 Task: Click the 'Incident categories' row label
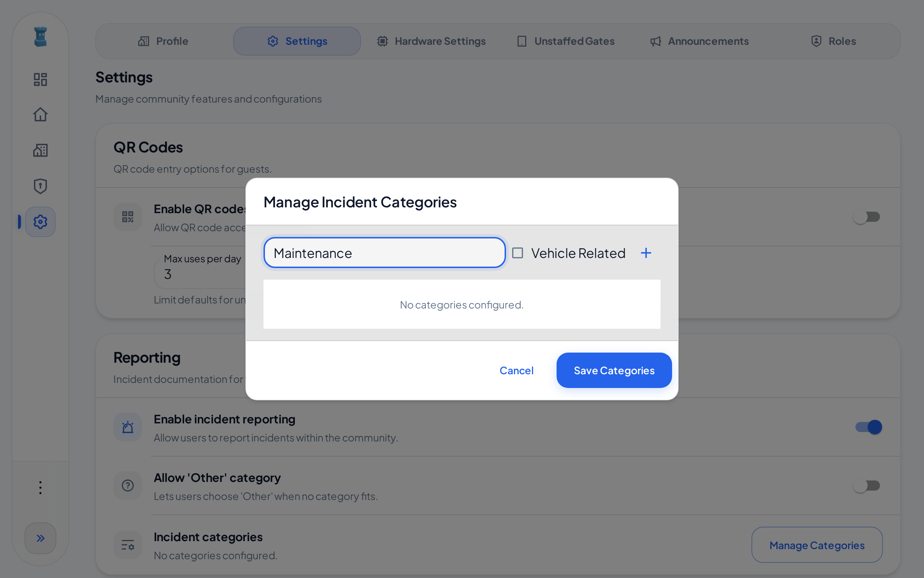point(208,537)
